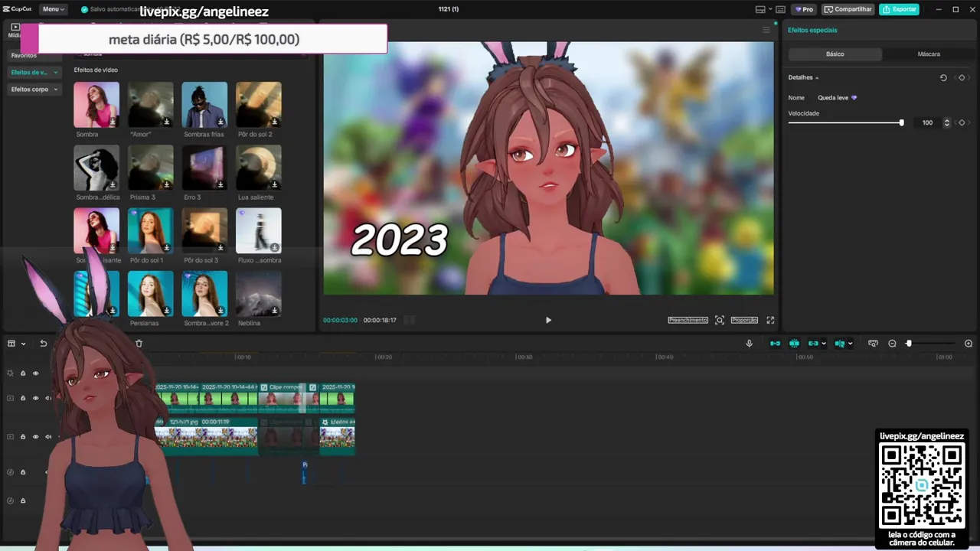The height and width of the screenshot is (551, 980).
Task: Click the fit timeline to window icon
Action: pos(873,344)
